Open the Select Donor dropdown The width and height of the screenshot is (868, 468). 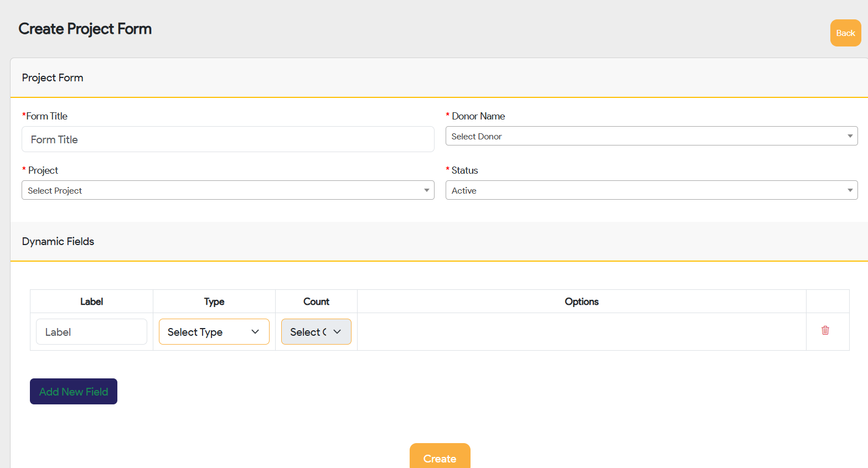651,136
